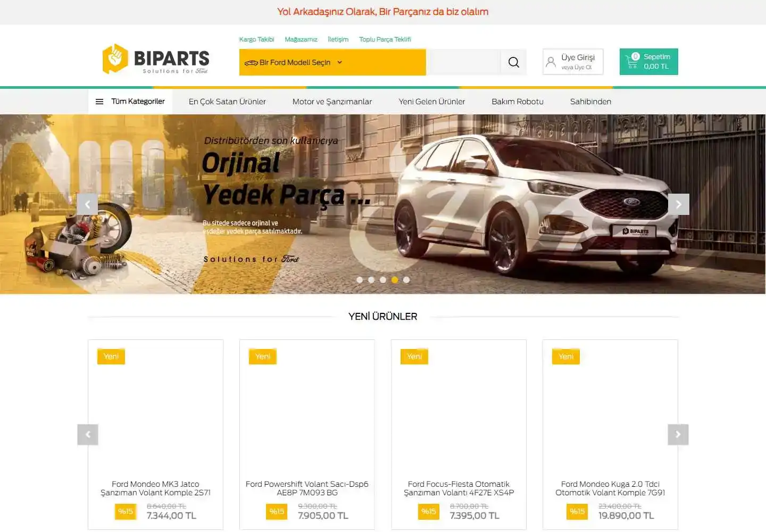Open En Çok Satan Ürünler
This screenshot has width=766, height=532.
tap(227, 102)
